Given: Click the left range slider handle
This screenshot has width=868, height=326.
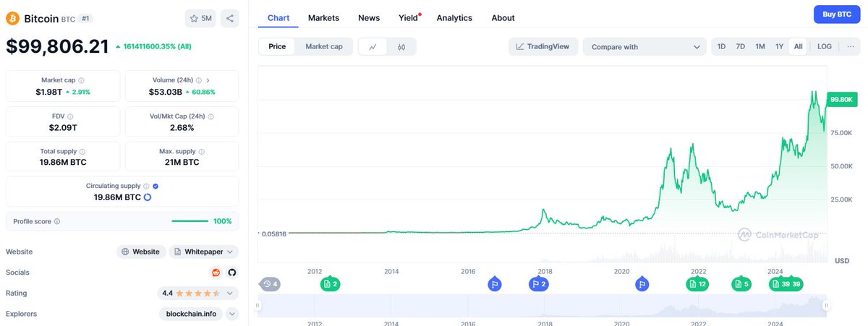Looking at the screenshot, I should coord(258,306).
